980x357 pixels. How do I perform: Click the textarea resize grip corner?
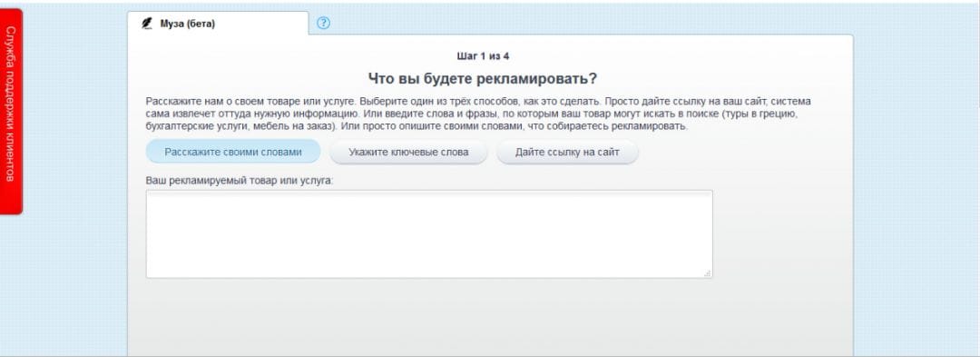708,273
